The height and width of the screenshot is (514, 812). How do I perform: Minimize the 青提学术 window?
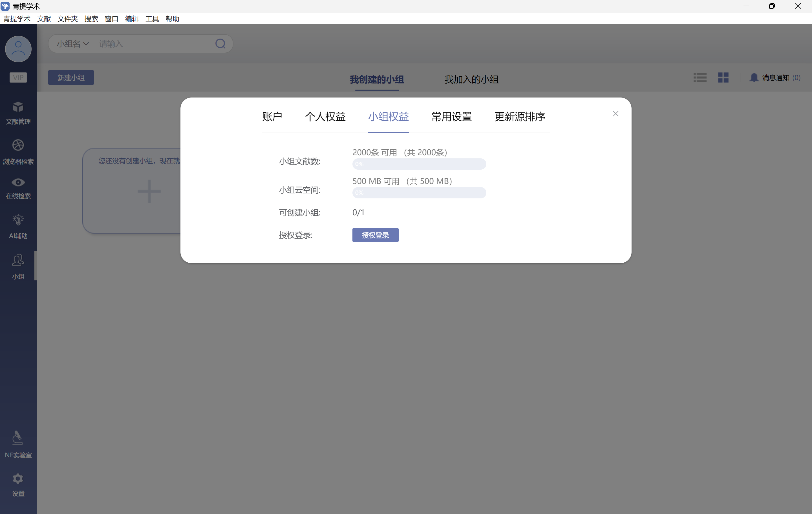[x=746, y=6]
